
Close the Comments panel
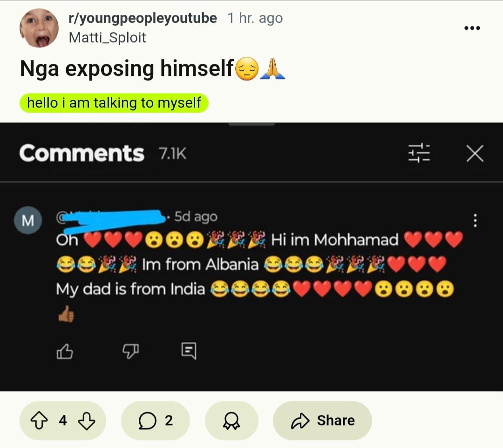click(x=475, y=153)
